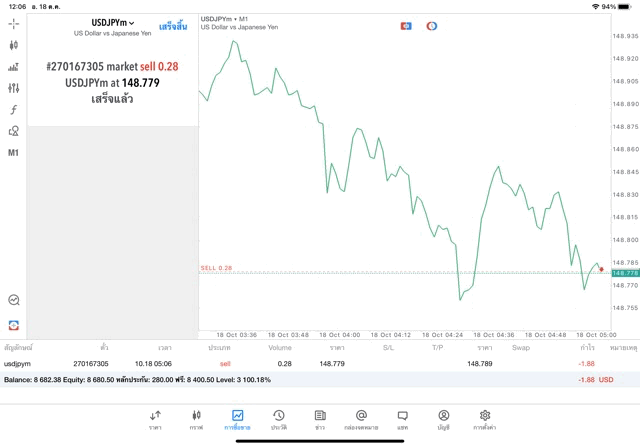Open the chart analysis icon at the sidebar bottom
The image size is (640, 447).
[x=13, y=300]
